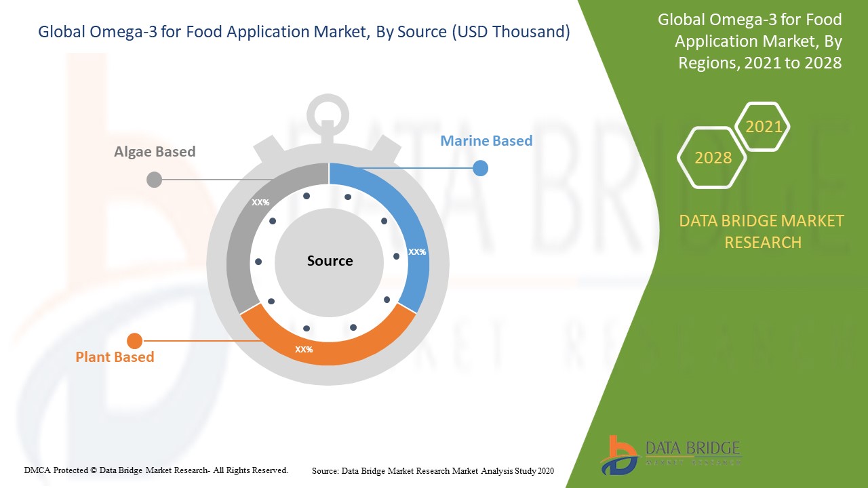Click the stopwatch crown ring at top
Image resolution: width=868 pixels, height=488 pixels.
pyautogui.click(x=328, y=112)
